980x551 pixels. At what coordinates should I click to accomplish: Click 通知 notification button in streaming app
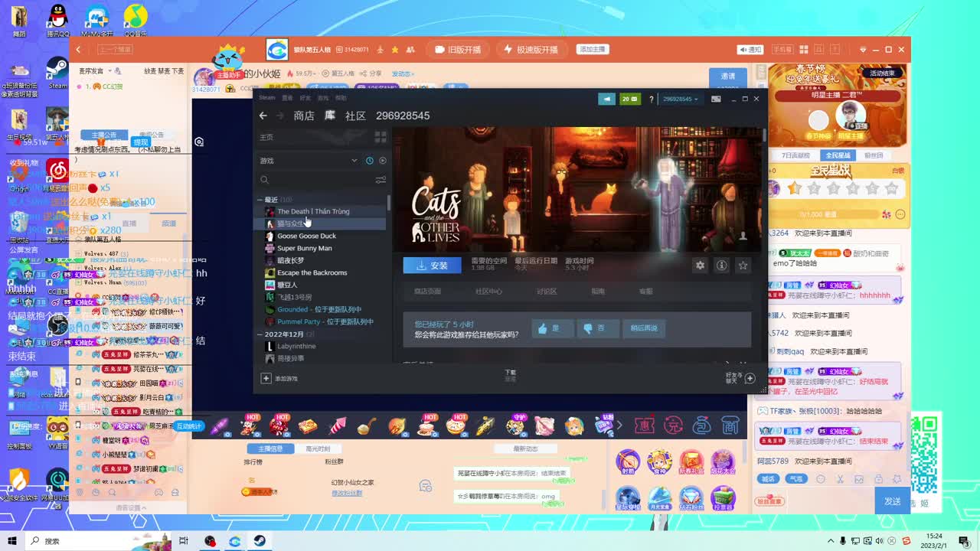(750, 50)
